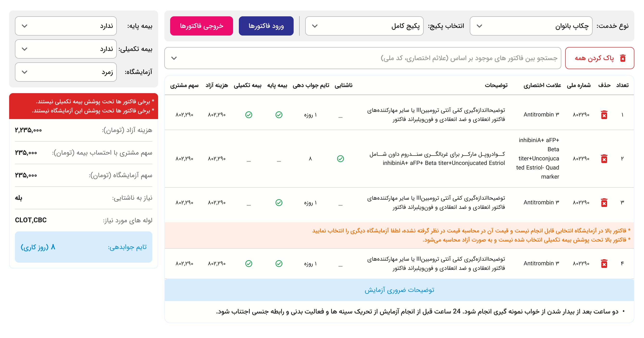Click سهم مشتری با احتساب بیمه value

(x=26, y=153)
